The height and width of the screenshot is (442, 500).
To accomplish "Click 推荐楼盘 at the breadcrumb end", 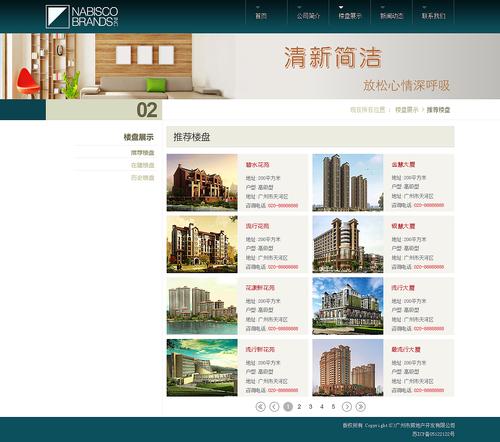I will [438, 110].
